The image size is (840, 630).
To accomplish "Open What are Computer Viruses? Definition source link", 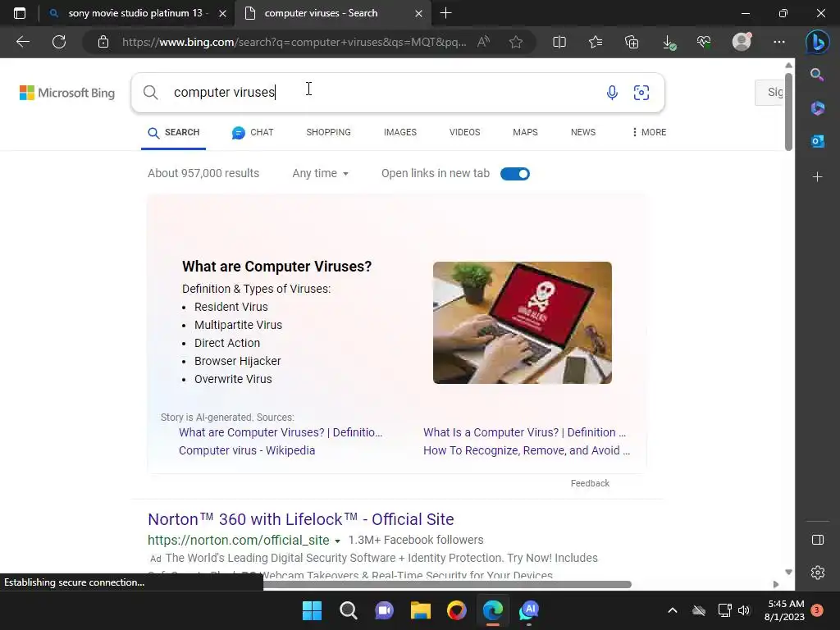I will click(281, 432).
